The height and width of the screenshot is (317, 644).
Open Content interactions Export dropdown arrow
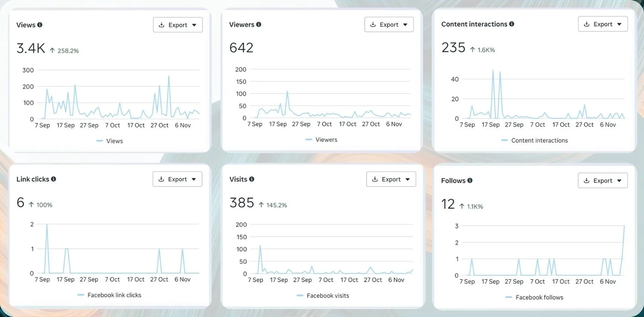(619, 25)
